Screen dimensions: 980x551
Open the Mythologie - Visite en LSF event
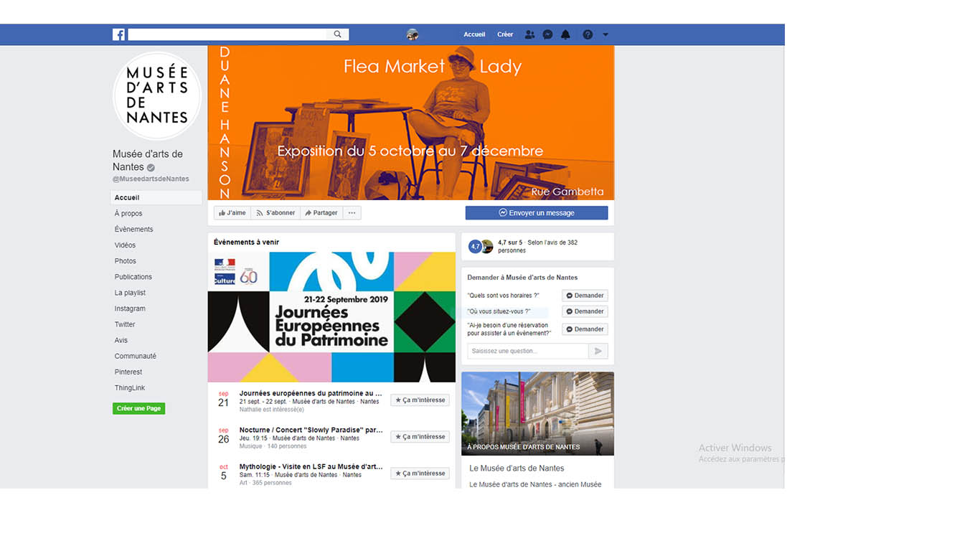coord(311,466)
